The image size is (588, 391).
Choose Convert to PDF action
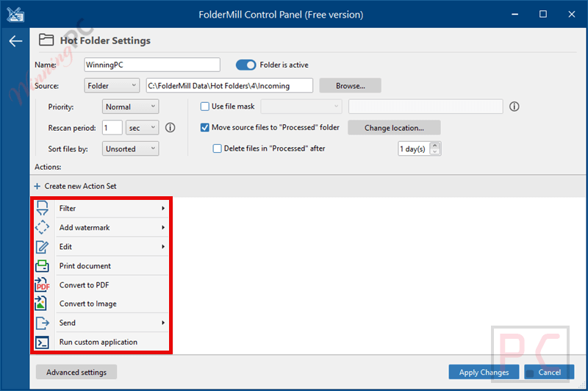point(101,285)
